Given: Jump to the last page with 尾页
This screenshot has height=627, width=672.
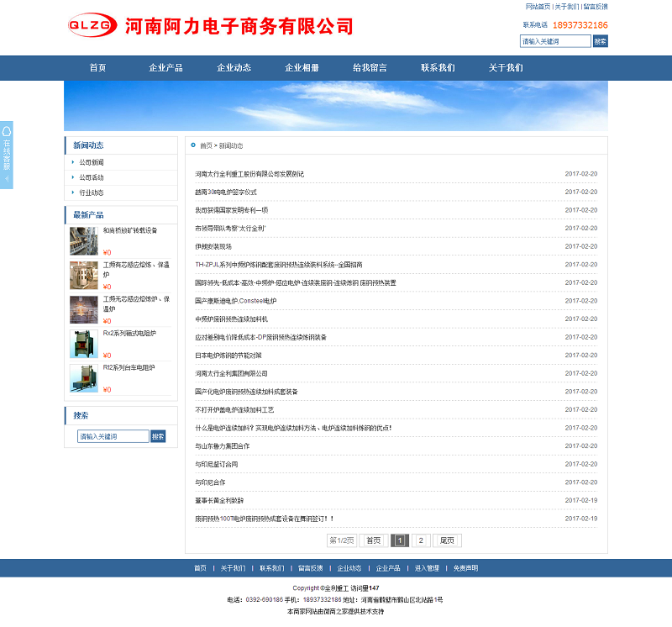Looking at the screenshot, I should tap(447, 540).
